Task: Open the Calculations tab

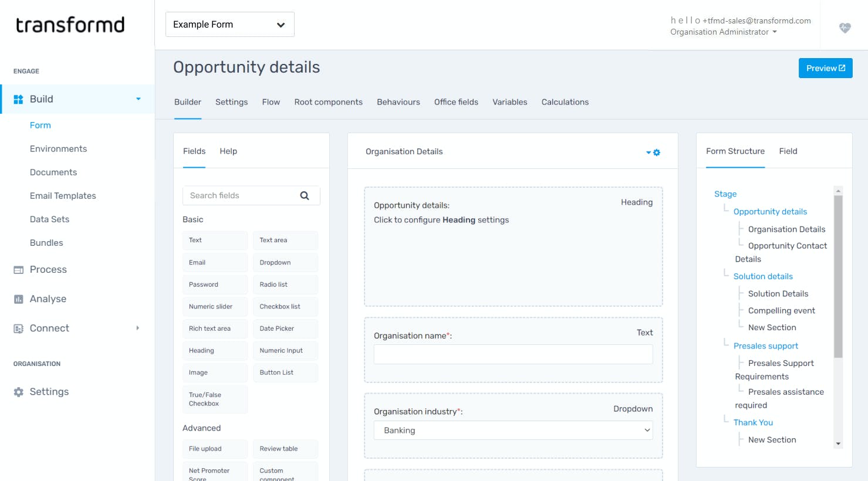Action: pyautogui.click(x=565, y=102)
